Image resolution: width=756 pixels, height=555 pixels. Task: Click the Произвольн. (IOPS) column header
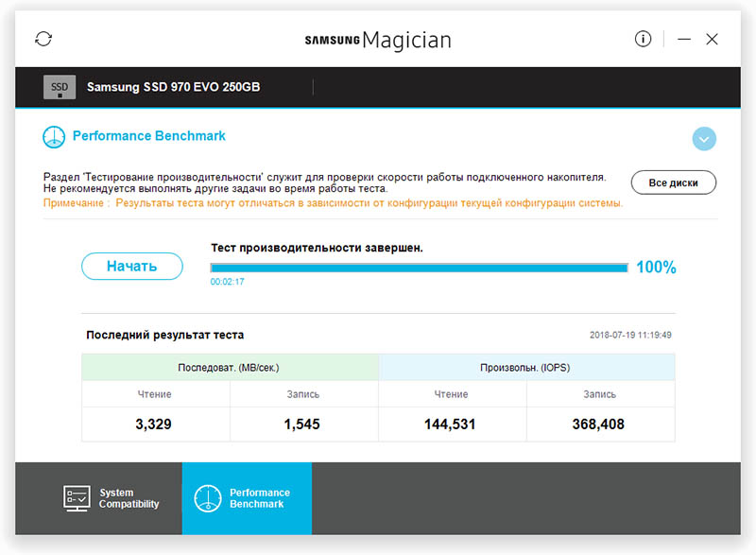click(526, 368)
